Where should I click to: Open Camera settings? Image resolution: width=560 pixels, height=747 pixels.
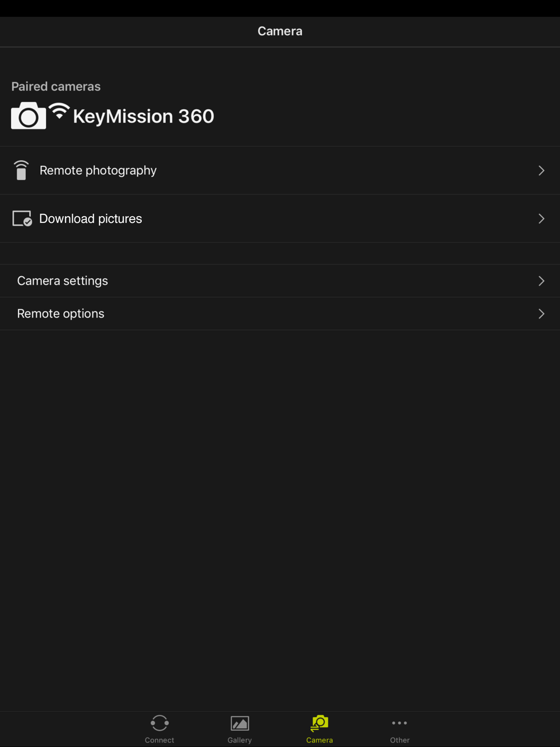click(x=280, y=281)
